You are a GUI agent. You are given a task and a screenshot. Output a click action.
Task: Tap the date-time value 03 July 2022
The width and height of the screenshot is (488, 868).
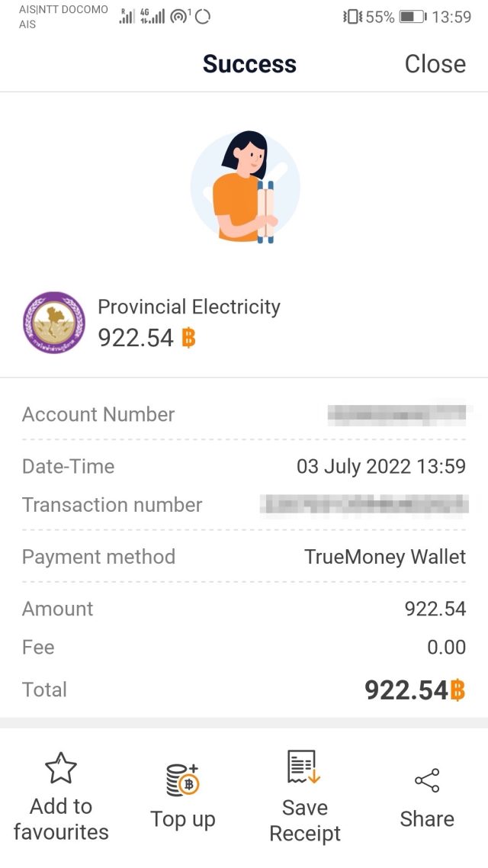pos(380,466)
